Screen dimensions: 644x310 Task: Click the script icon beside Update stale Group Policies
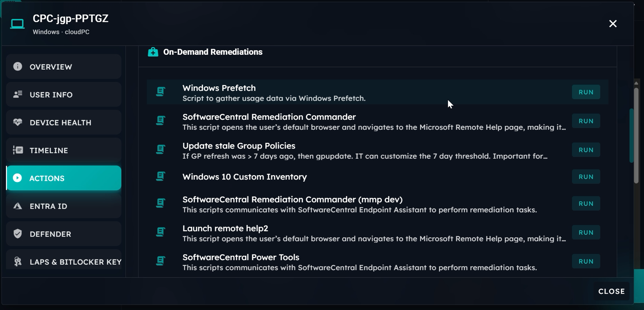160,149
